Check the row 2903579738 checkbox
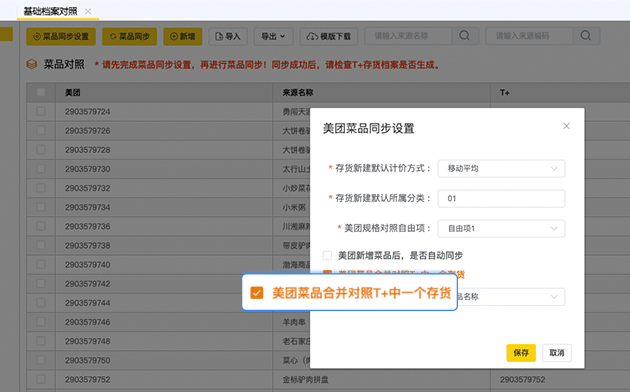The width and height of the screenshot is (630, 392). tap(41, 245)
